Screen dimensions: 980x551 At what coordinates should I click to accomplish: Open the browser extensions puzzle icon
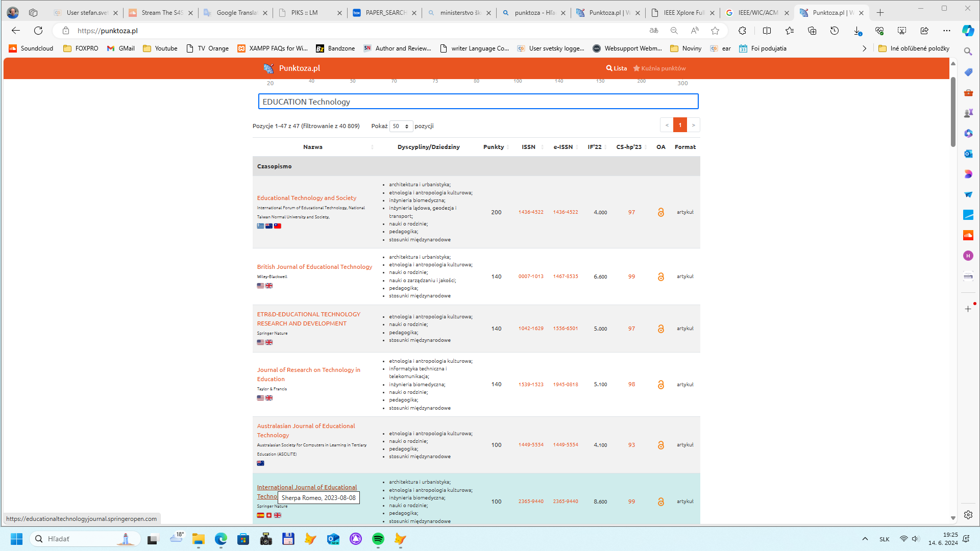[x=742, y=31]
